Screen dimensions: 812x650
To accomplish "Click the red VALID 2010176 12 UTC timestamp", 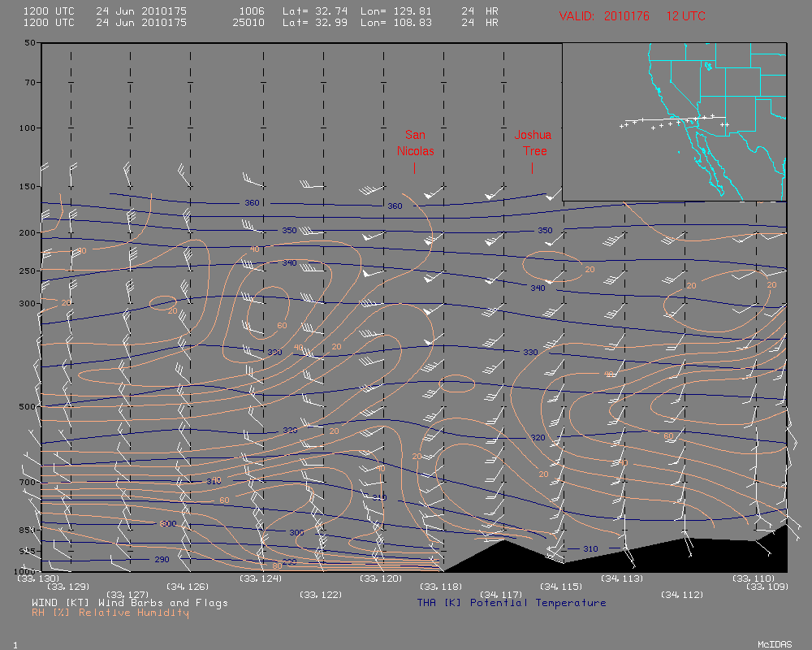I will click(x=632, y=16).
